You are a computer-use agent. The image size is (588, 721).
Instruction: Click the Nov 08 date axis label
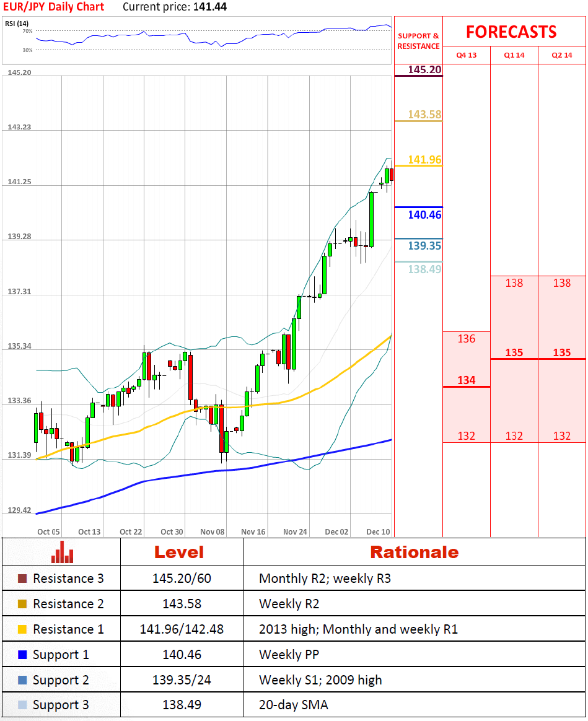213,532
